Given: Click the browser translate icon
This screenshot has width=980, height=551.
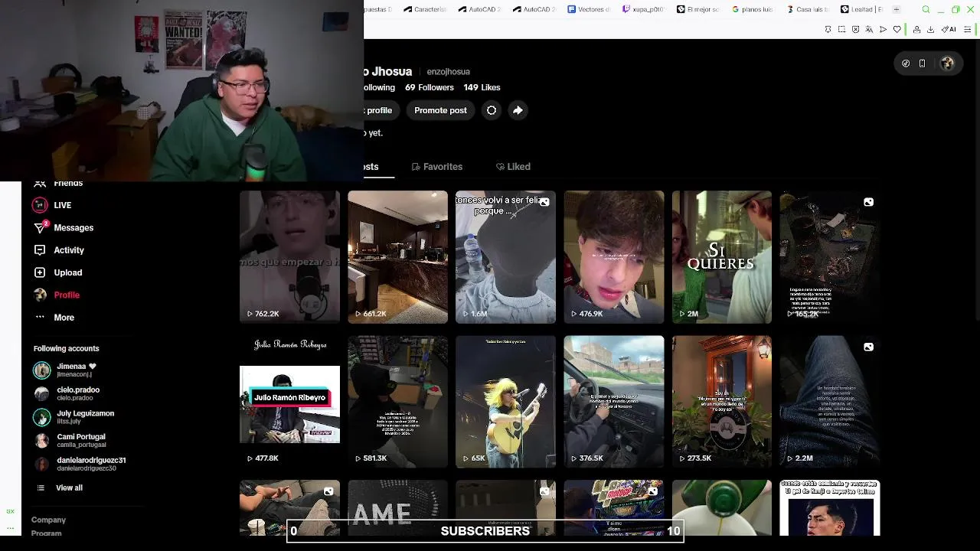Looking at the screenshot, I should tap(869, 29).
